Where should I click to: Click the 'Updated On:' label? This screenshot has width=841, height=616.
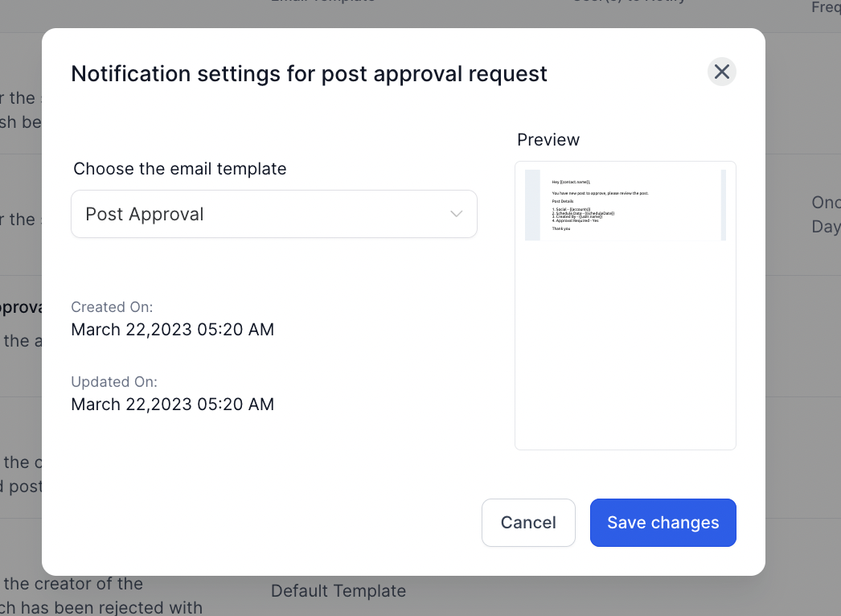tap(114, 382)
